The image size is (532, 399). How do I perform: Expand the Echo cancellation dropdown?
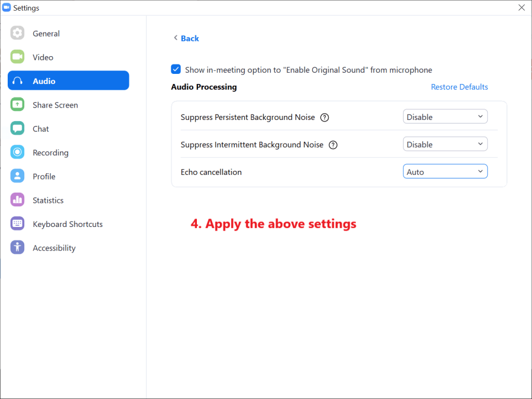coord(445,172)
